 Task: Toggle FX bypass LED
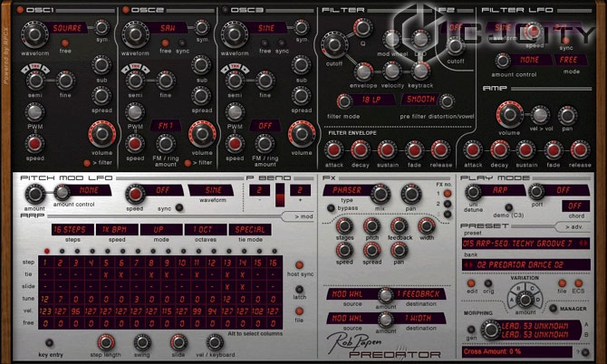tap(331, 208)
